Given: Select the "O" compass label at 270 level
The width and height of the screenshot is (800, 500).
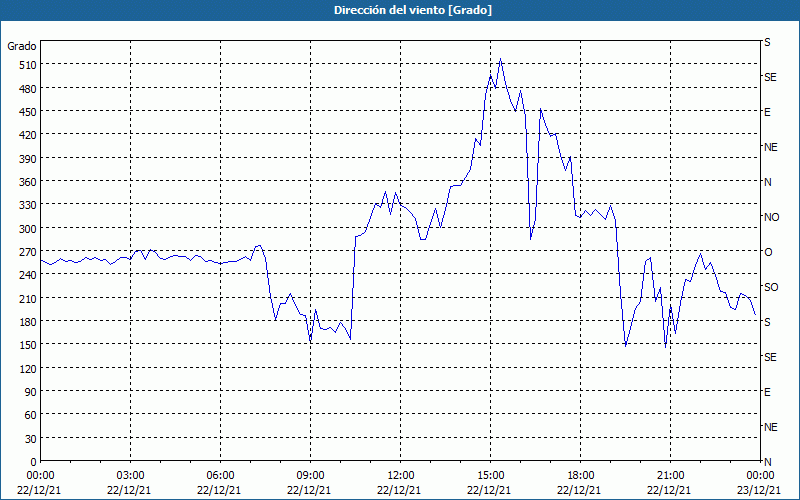Looking at the screenshot, I should coord(768,252).
